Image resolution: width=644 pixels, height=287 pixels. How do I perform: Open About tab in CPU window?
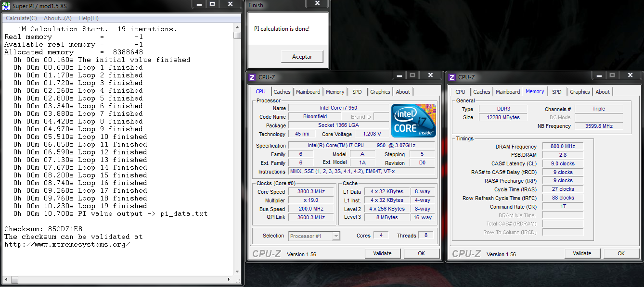(403, 92)
